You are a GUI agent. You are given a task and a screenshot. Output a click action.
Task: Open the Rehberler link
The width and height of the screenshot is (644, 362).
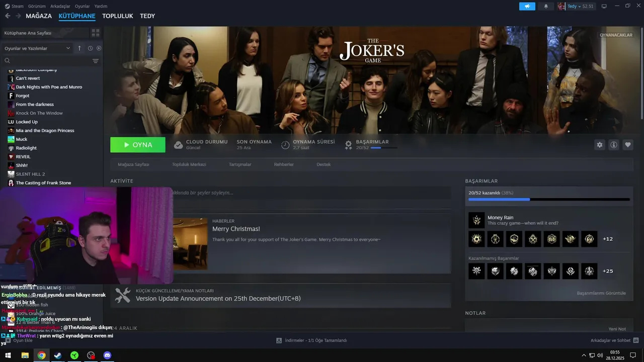click(284, 164)
